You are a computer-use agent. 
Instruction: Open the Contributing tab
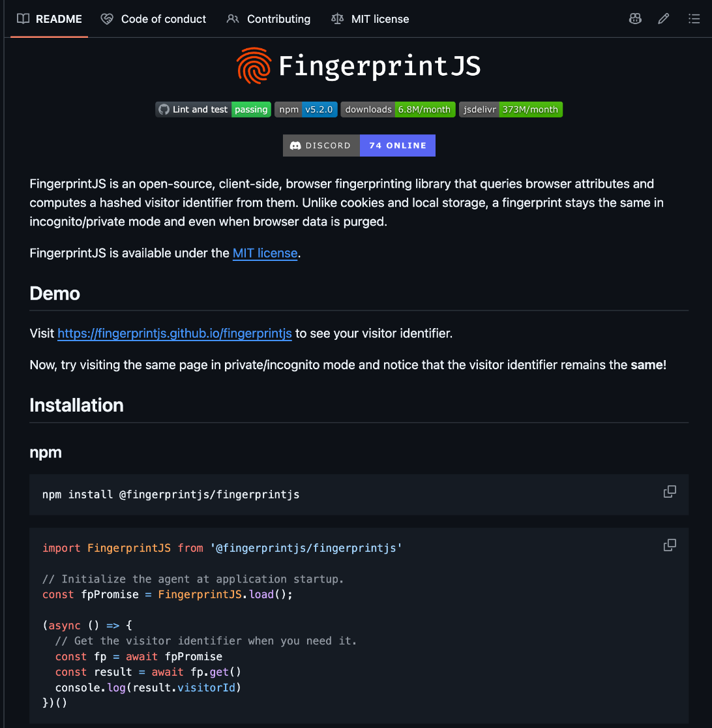[268, 19]
